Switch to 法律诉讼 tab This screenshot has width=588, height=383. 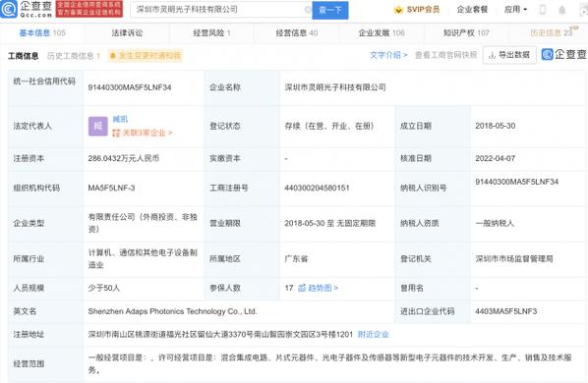tap(127, 33)
